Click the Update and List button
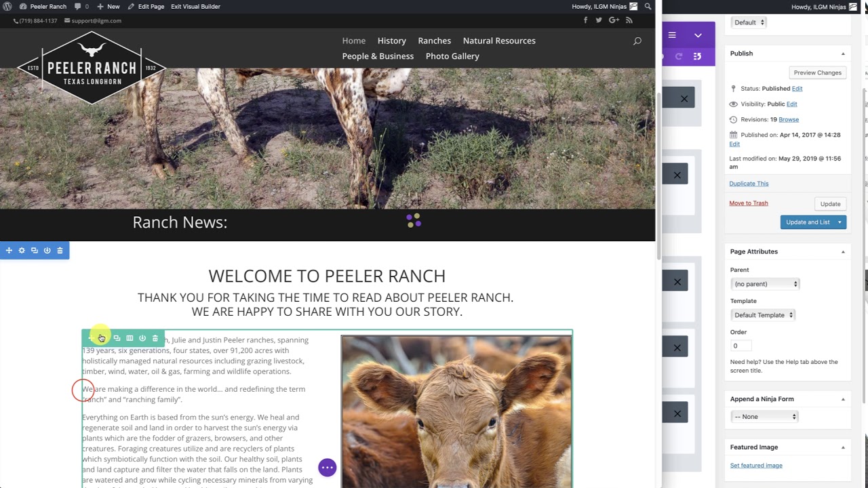 [x=807, y=222]
